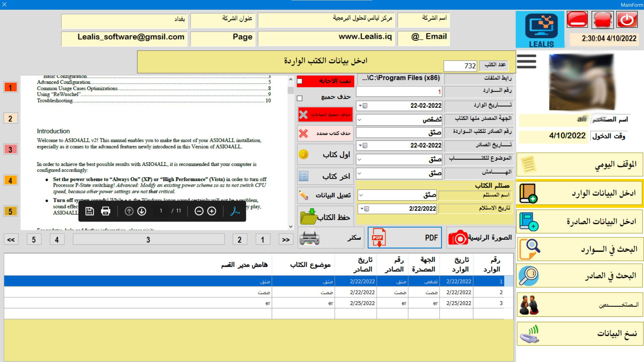644x362 pixels.
Task: Click the scanner (سكنر) button
Action: [x=331, y=238]
